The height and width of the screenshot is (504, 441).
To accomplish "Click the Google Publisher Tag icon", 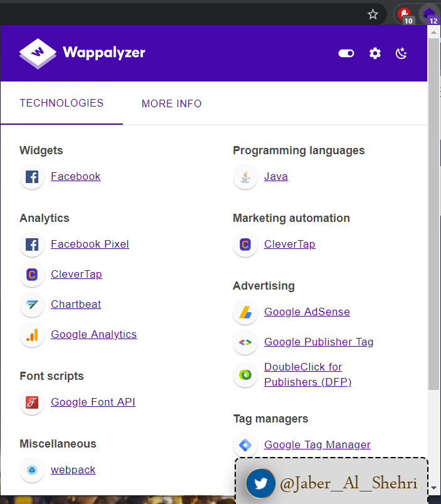I will click(245, 342).
